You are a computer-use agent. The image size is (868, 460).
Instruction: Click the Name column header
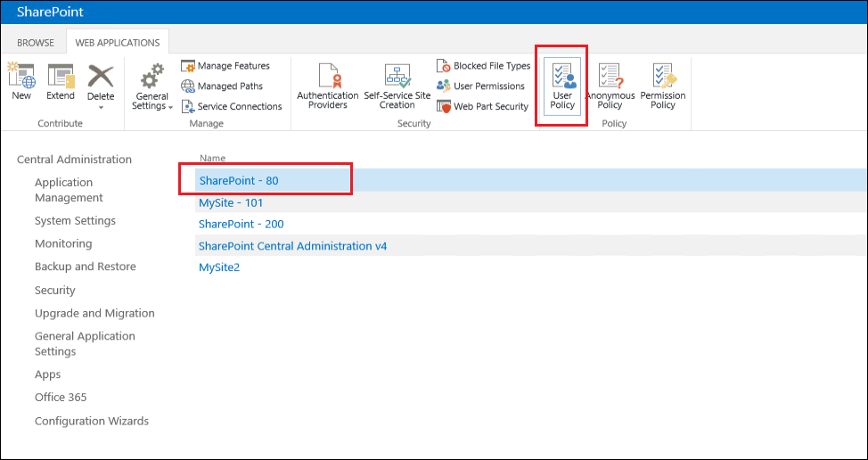pyautogui.click(x=213, y=159)
